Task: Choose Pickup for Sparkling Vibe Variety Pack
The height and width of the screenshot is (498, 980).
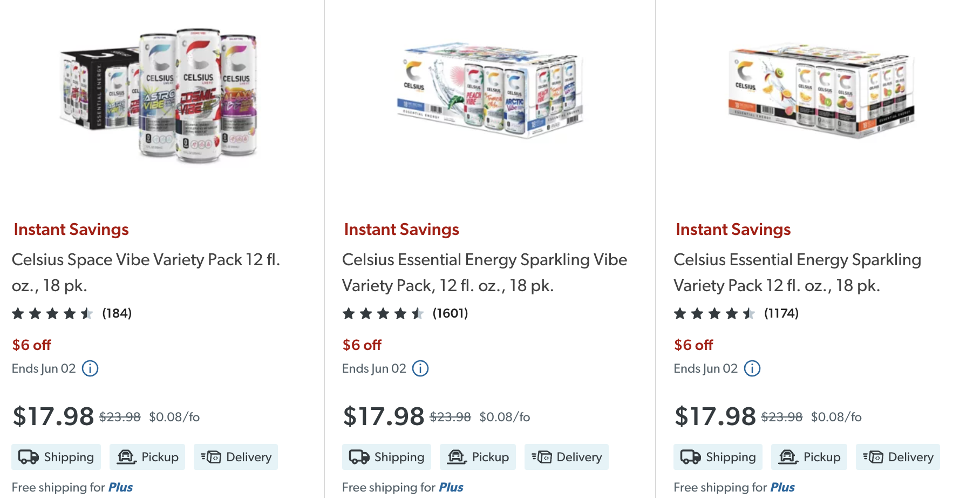Action: [478, 457]
